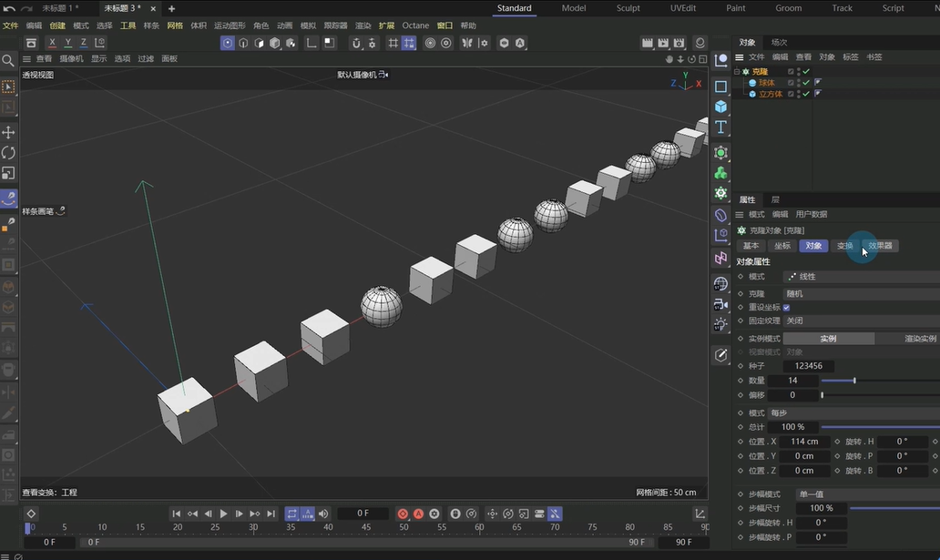Viewport: 940px width, 560px height.
Task: Select the points mode icon
Action: 227,43
